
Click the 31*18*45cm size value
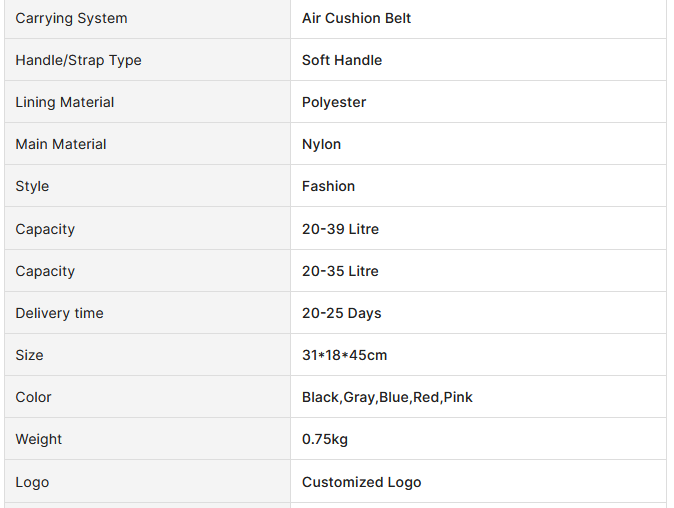click(x=345, y=355)
